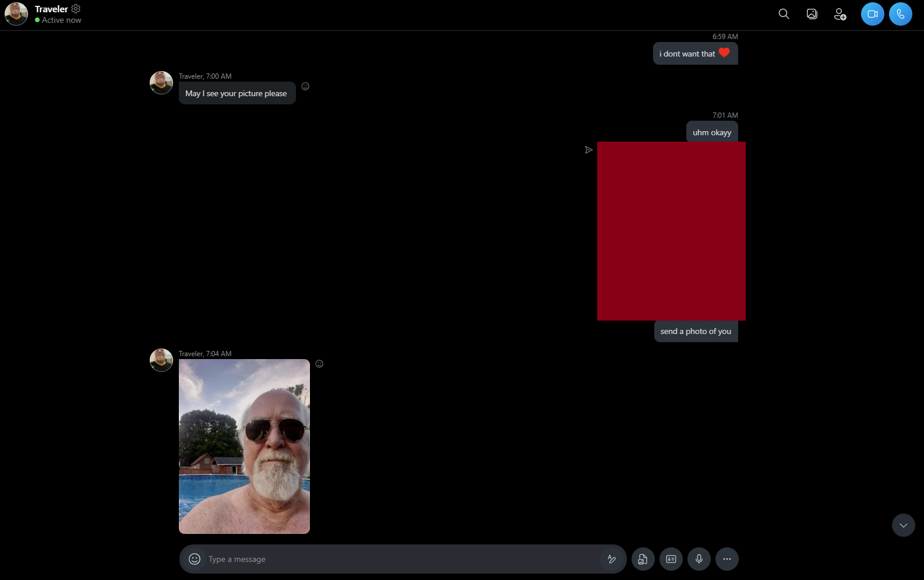Click the add files attachment icon

tap(643, 559)
